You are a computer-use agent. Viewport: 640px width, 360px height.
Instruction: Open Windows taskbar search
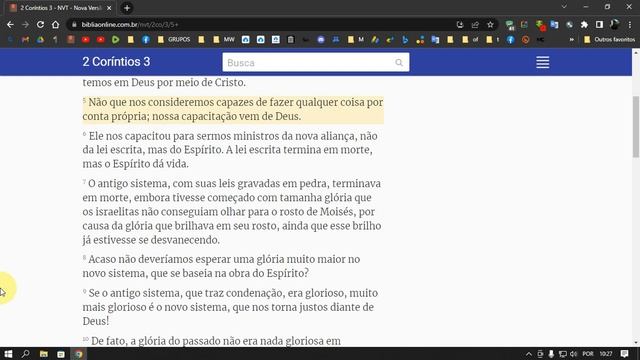pyautogui.click(x=25, y=354)
